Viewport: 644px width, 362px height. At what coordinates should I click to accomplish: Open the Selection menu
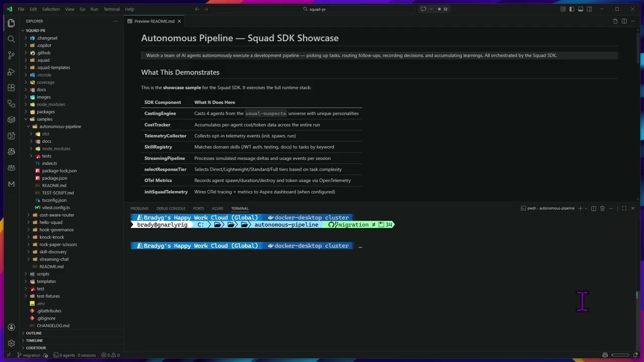click(x=51, y=9)
